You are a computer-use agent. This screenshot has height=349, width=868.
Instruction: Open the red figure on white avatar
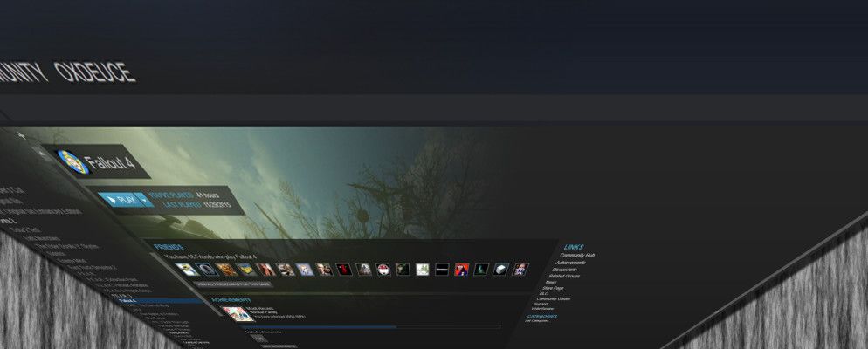click(x=266, y=270)
